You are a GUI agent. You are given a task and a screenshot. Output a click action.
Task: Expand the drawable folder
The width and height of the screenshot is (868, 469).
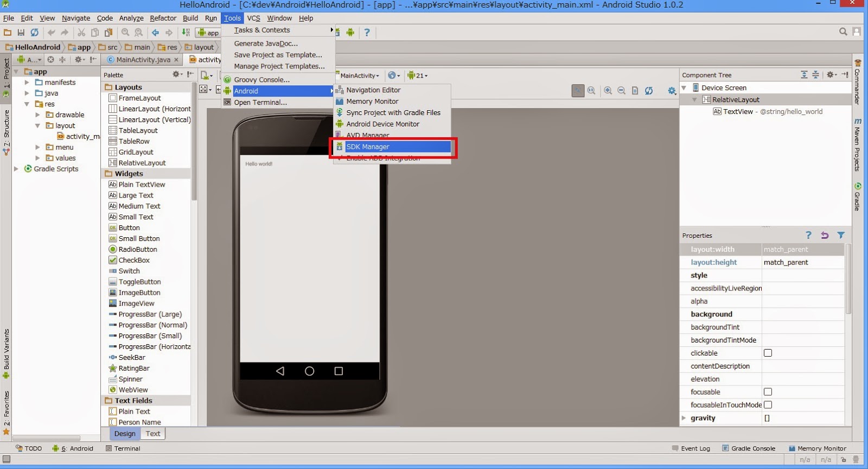pos(37,115)
